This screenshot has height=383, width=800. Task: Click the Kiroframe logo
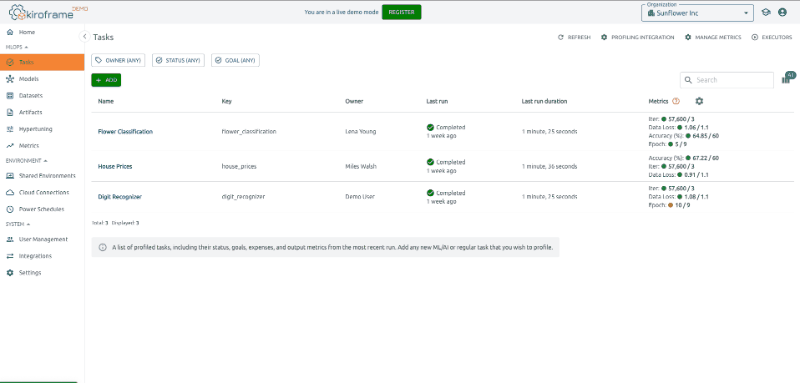point(48,13)
